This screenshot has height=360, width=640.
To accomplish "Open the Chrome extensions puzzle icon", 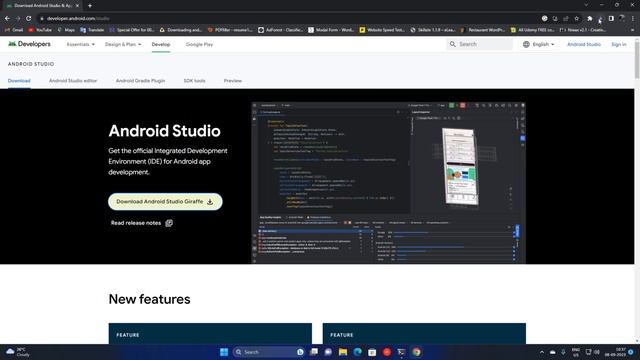I will pos(590,18).
